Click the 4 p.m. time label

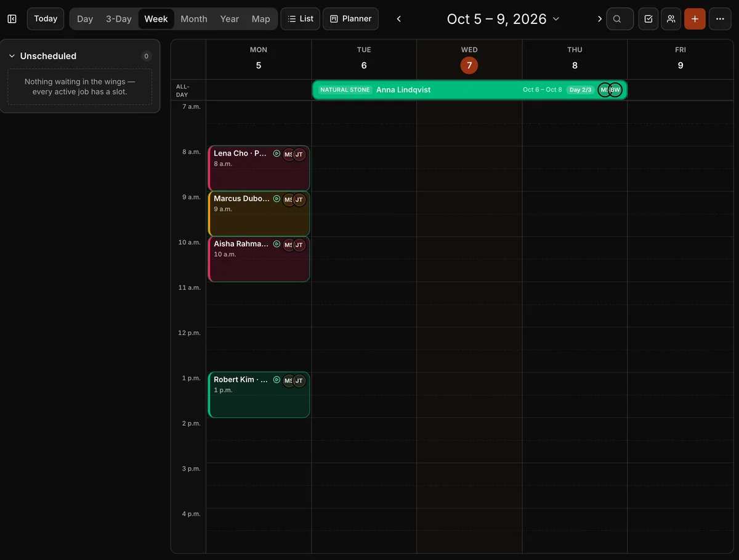tap(192, 514)
